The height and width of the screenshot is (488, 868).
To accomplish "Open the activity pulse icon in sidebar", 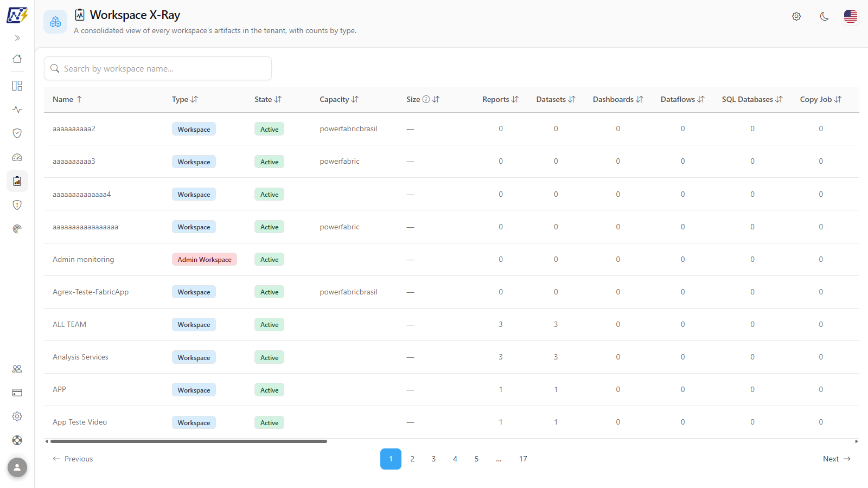I will click(17, 110).
